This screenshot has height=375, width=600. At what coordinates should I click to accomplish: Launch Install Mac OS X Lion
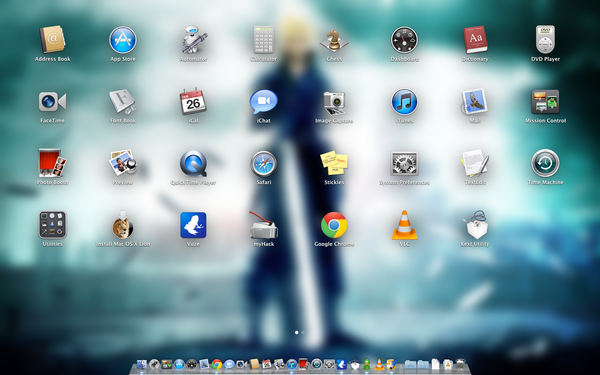[123, 225]
